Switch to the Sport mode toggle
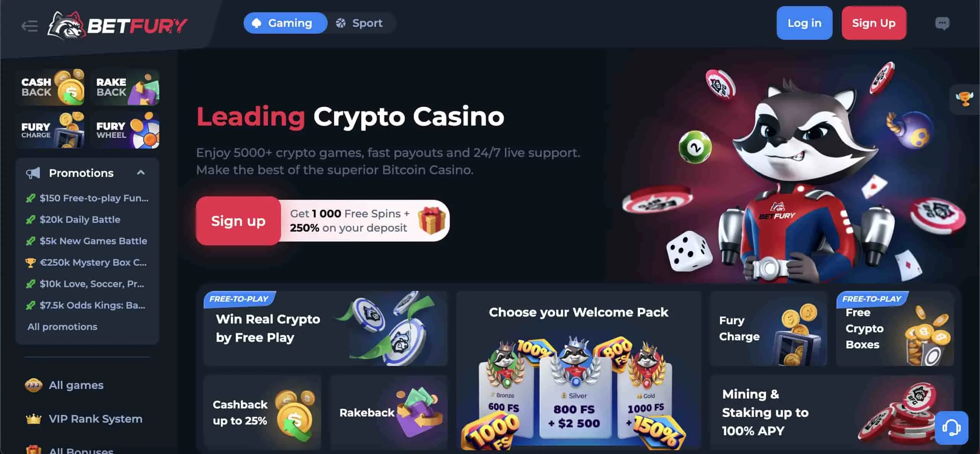 359,23
